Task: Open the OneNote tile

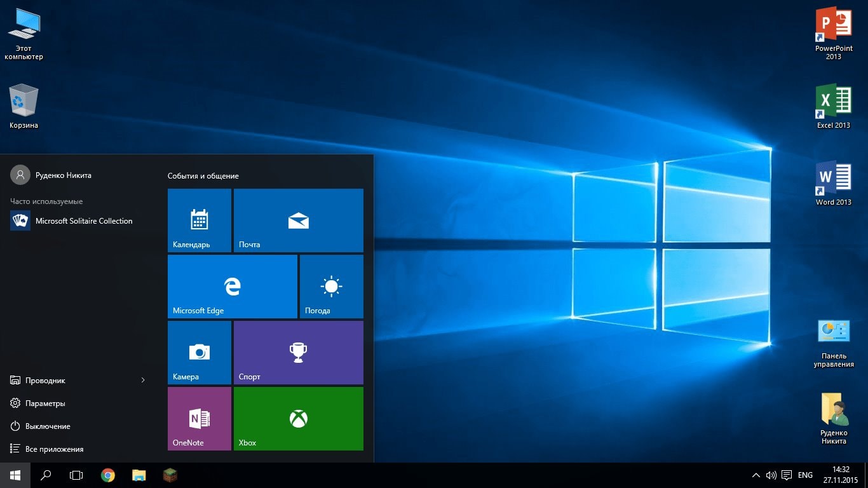Action: [199, 418]
